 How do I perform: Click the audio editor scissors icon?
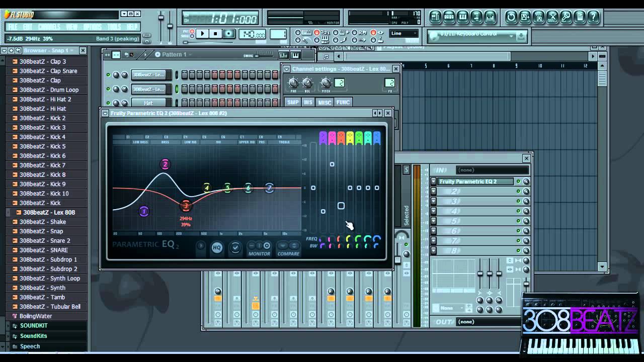click(x=552, y=17)
